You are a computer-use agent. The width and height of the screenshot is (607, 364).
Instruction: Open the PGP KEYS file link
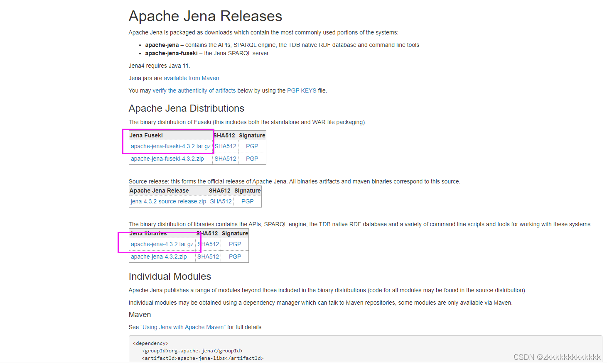tap(302, 90)
